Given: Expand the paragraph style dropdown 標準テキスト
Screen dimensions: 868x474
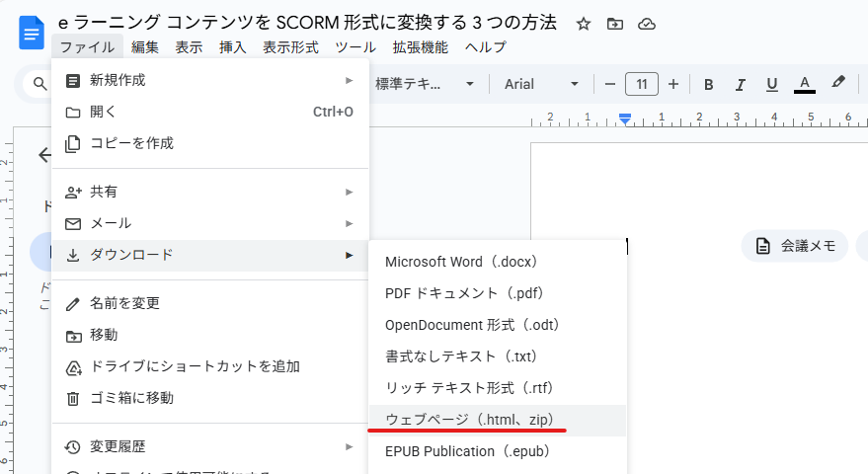Looking at the screenshot, I should click(x=425, y=84).
